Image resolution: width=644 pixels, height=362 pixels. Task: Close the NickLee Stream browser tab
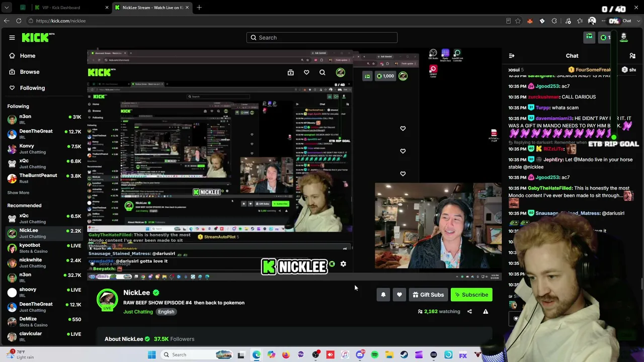click(187, 8)
